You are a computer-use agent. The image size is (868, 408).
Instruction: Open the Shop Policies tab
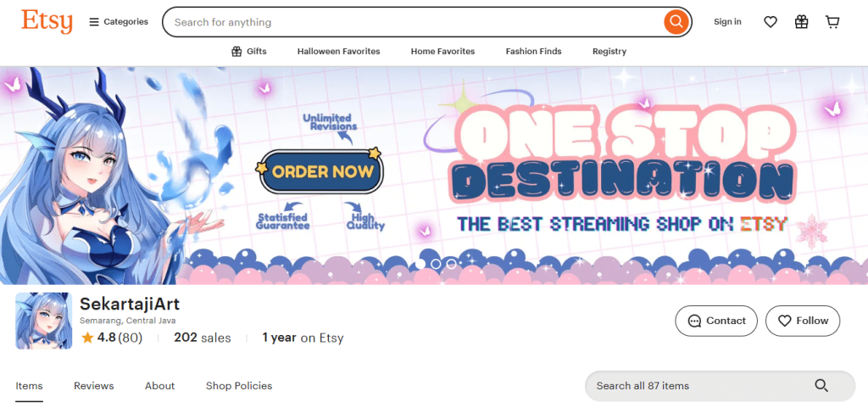point(239,386)
